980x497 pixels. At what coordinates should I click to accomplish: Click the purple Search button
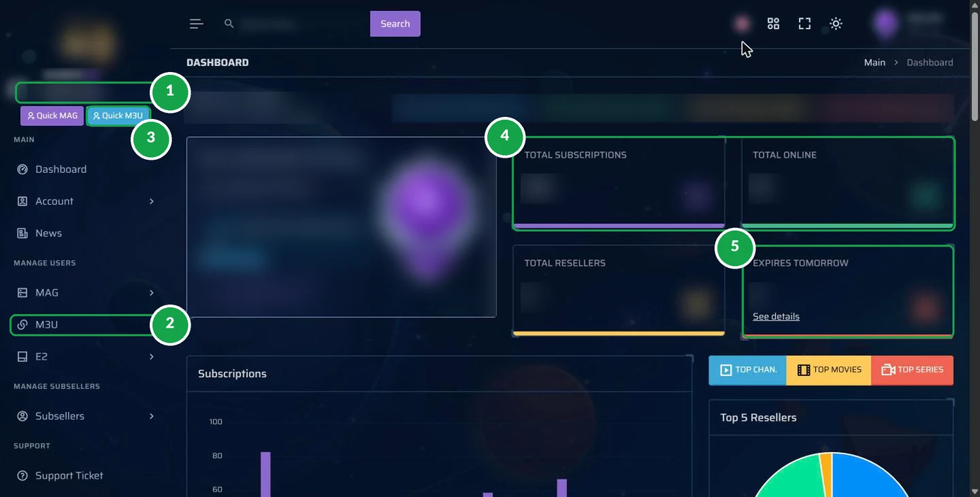click(395, 24)
